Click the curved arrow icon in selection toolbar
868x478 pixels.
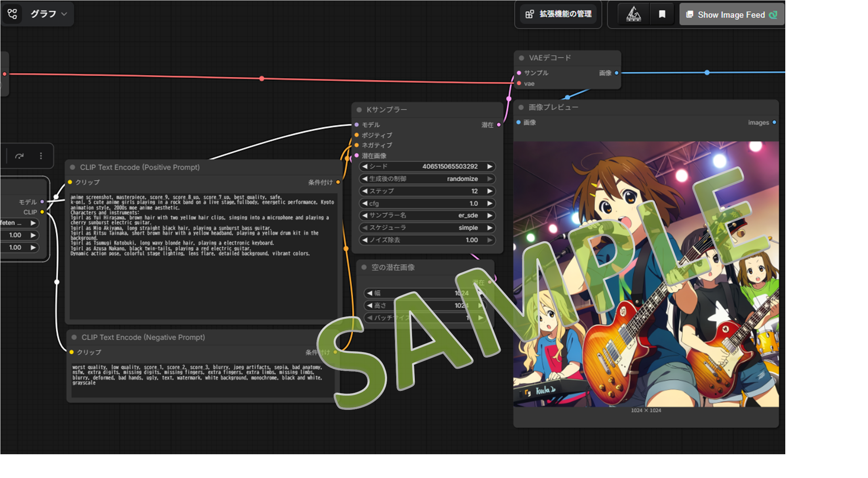pos(19,156)
